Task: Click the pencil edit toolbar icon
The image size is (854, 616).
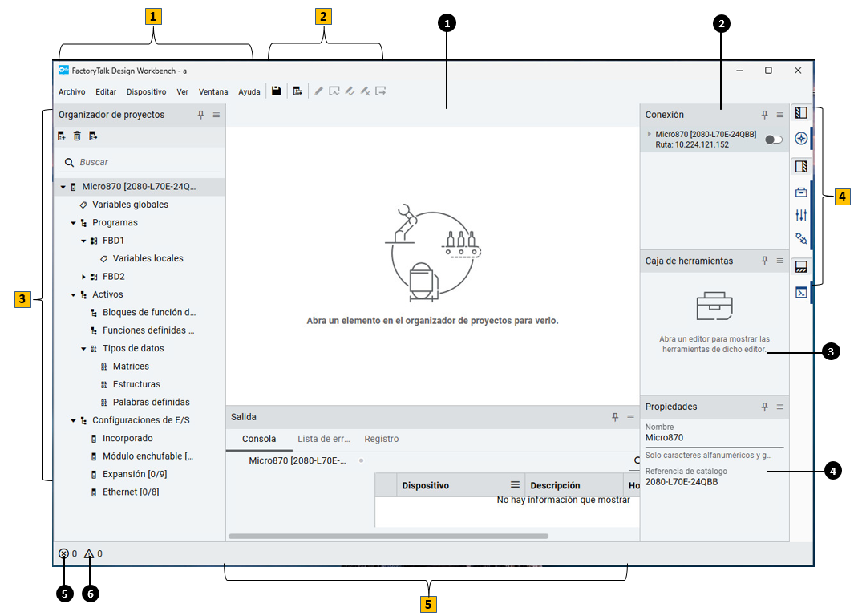Action: (318, 91)
